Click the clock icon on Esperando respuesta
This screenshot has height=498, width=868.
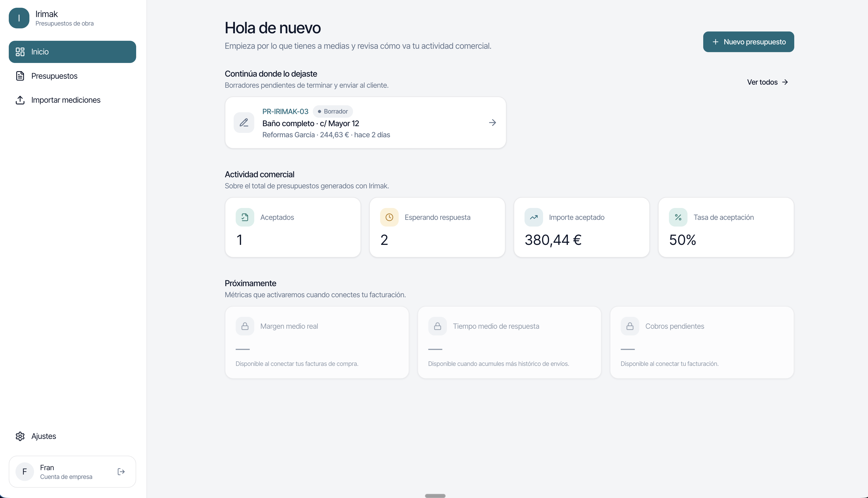pos(389,217)
